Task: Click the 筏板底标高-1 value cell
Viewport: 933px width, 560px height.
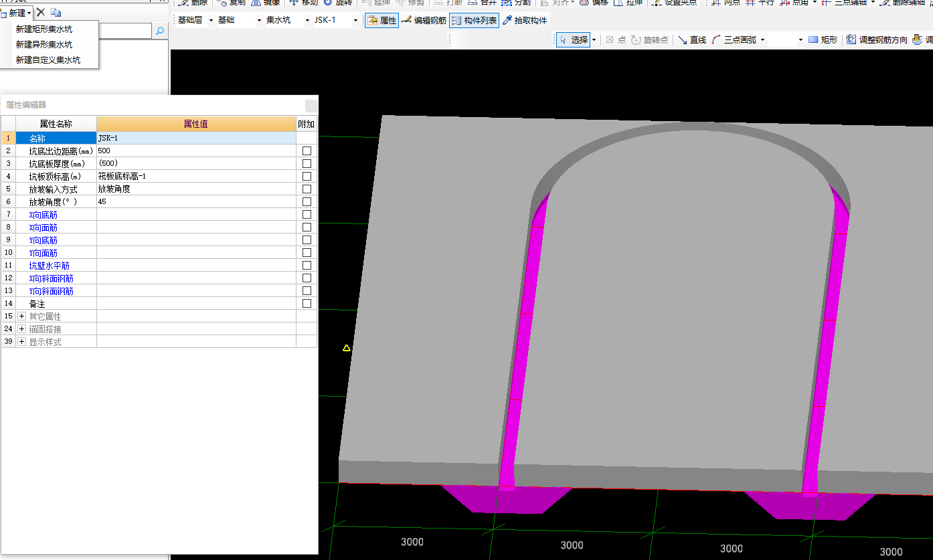Action: (196, 177)
